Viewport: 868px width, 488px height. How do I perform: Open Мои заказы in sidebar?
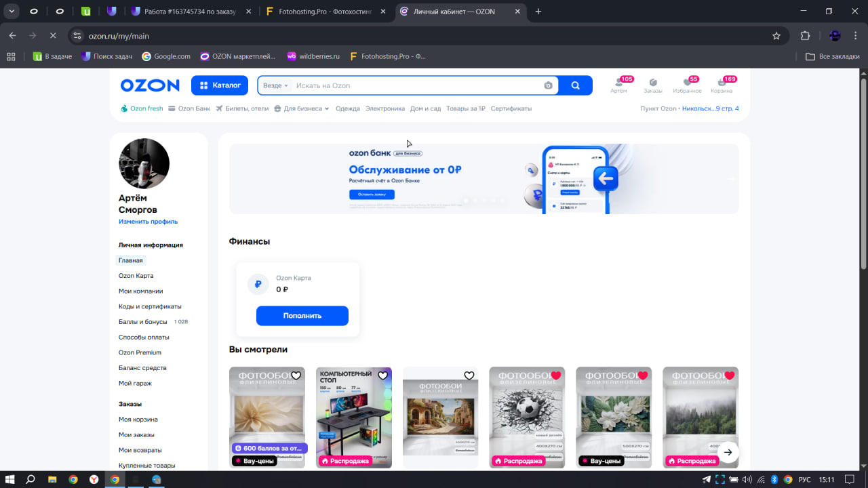point(136,435)
